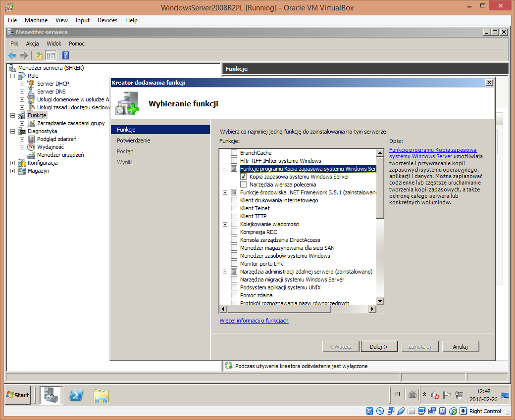This screenshot has width=515, height=420.
Task: Click the features list scroll right arrow
Action: click(x=372, y=309)
